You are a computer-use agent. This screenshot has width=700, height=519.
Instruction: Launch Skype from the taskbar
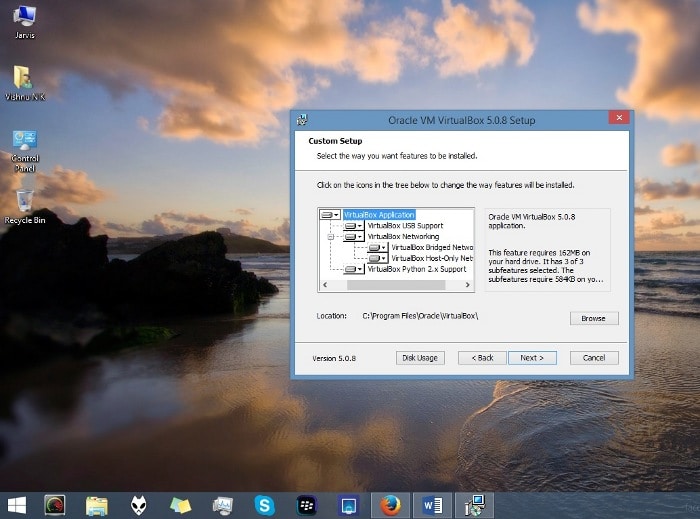[x=264, y=505]
